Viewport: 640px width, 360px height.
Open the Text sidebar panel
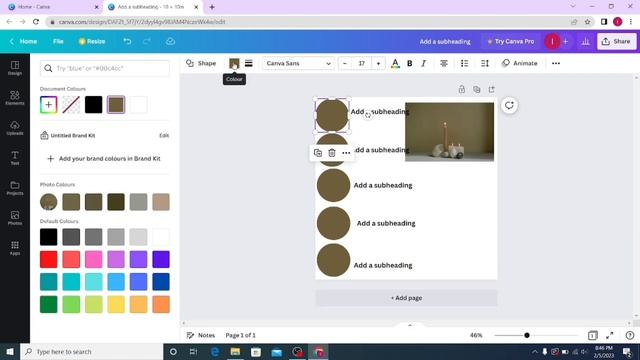pyautogui.click(x=15, y=158)
